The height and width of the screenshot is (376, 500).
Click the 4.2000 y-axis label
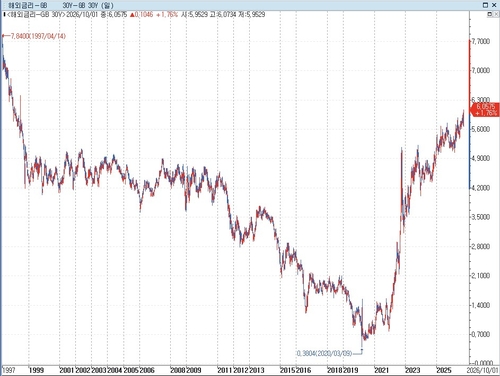pyautogui.click(x=481, y=188)
